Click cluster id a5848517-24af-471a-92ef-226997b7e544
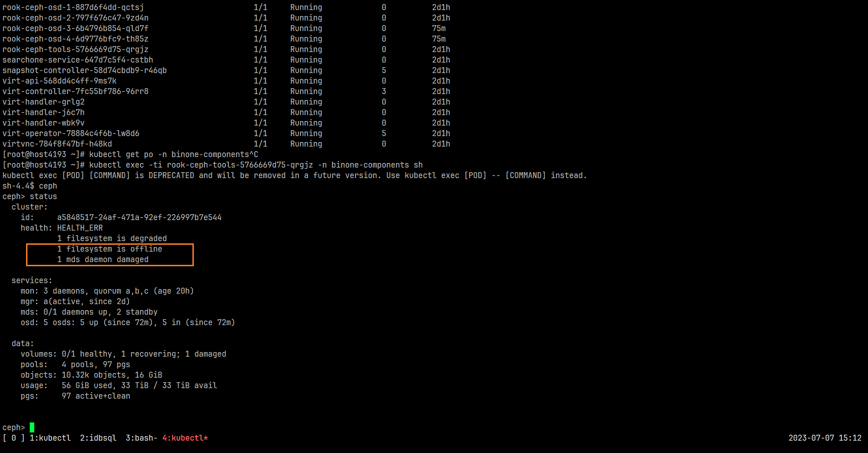Image resolution: width=868 pixels, height=453 pixels. click(139, 217)
